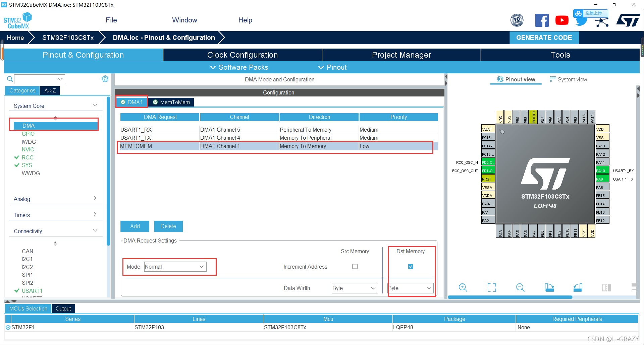644x345 pixels.
Task: Click the PA9 pin on the chip
Action: click(602, 179)
